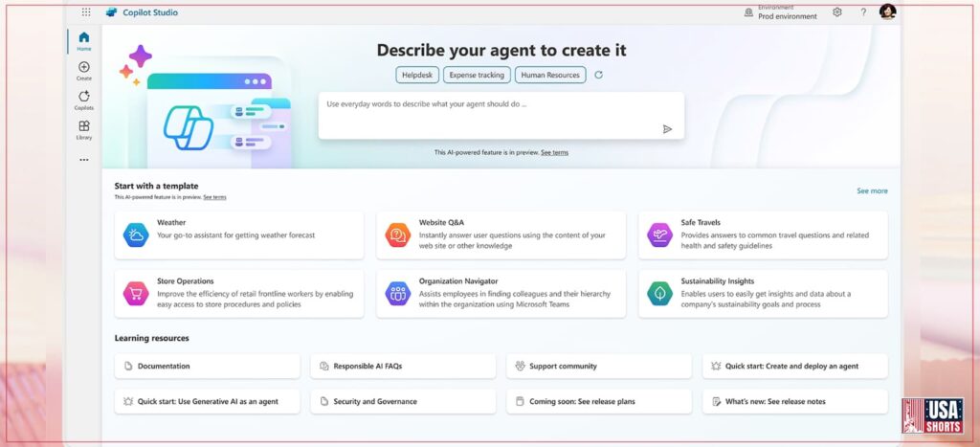980x447 pixels.
Task: Click the Sustainability Insights leaf icon
Action: point(659,294)
